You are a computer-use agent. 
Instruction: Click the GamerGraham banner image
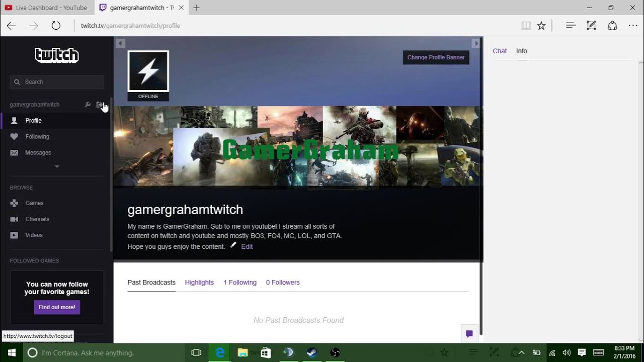(298, 147)
